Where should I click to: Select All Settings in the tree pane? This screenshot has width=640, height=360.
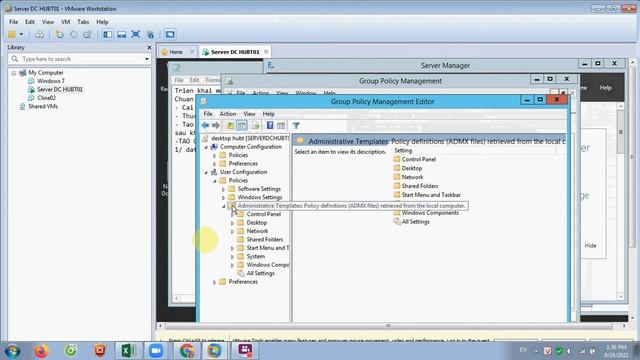(x=260, y=273)
